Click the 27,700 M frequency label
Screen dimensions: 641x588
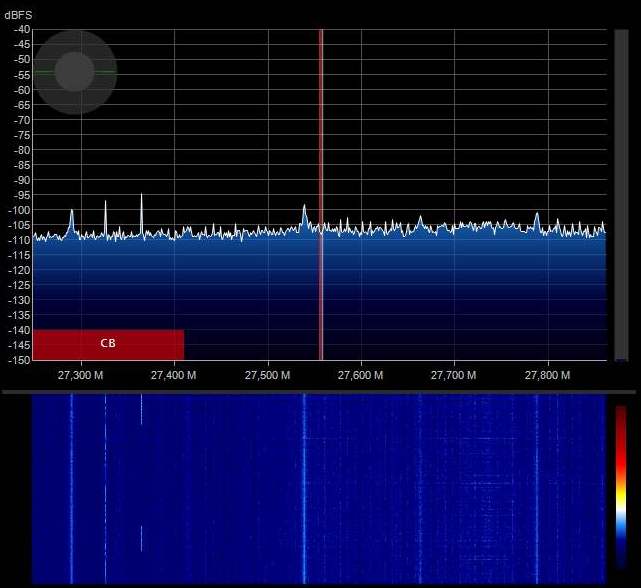pyautogui.click(x=453, y=375)
